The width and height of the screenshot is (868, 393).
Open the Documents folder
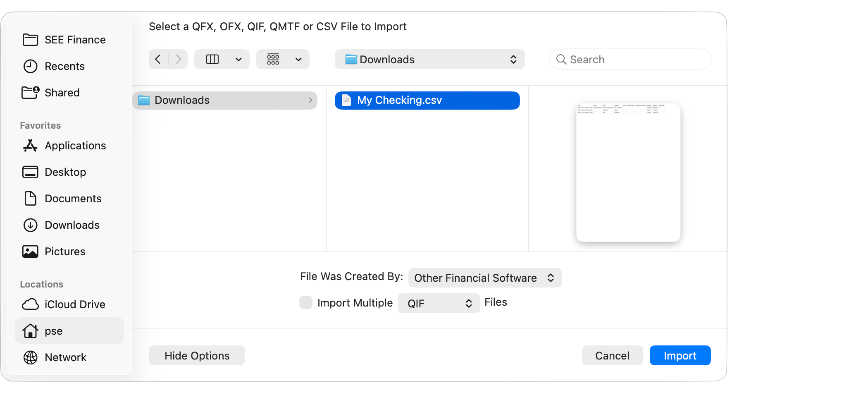click(73, 199)
